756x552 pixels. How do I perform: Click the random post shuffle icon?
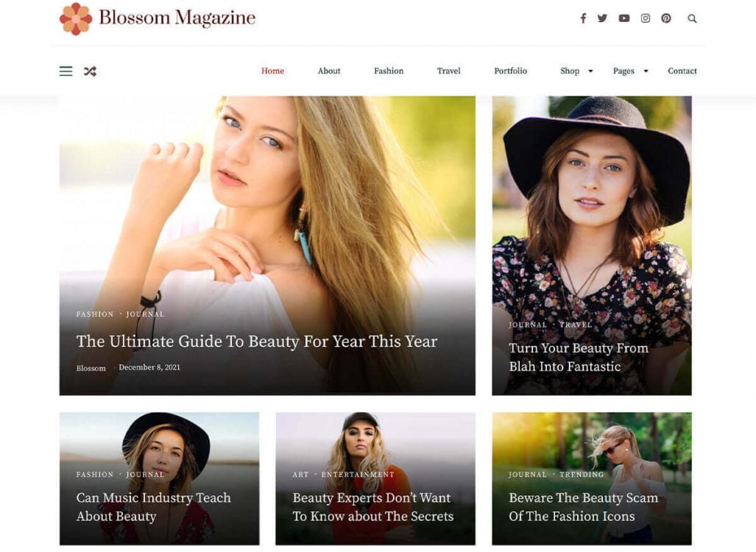click(90, 71)
